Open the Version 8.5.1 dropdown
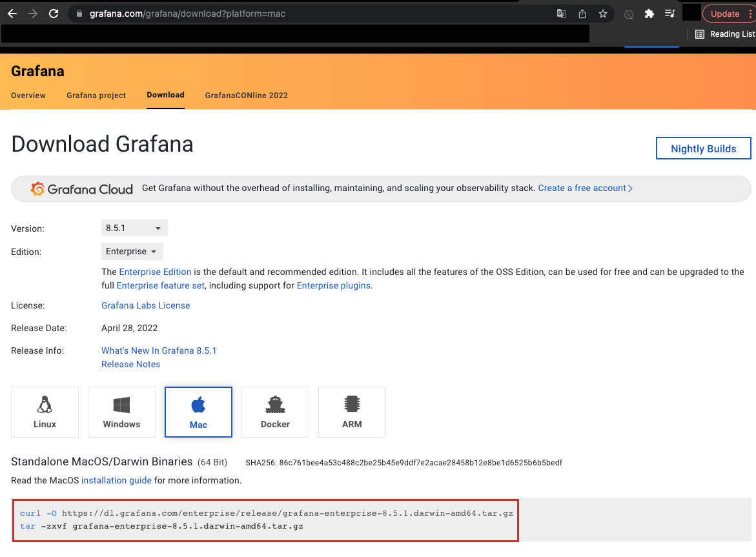Screen dimensions: 756x557 click(134, 228)
